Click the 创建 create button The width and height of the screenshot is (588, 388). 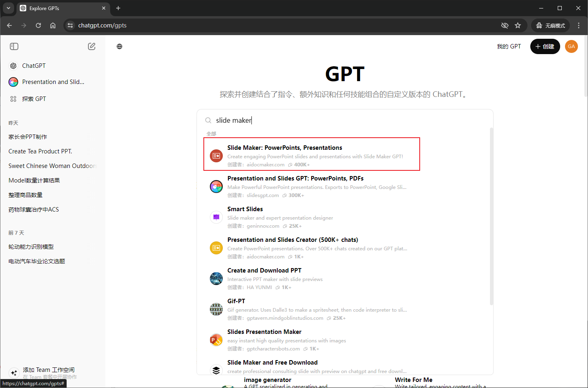[545, 46]
